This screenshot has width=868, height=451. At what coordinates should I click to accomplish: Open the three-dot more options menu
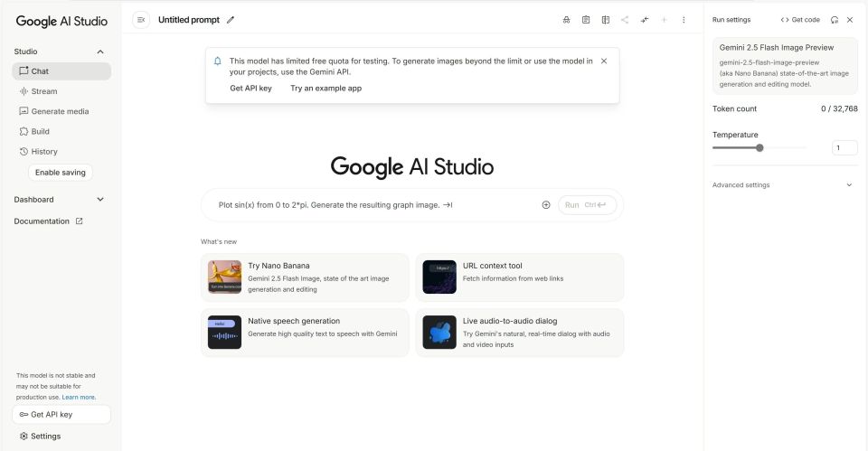tap(684, 20)
